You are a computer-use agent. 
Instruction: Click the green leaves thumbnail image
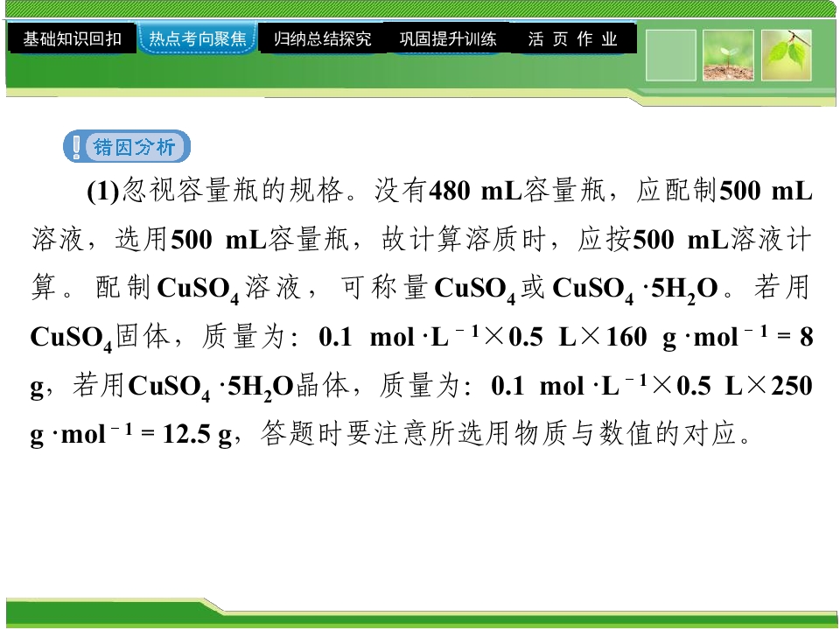pos(787,55)
